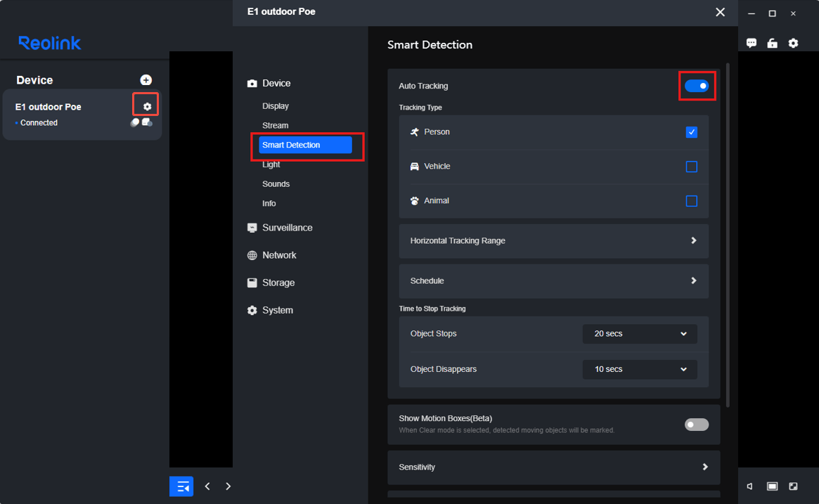
Task: Go to next page arrow
Action: [x=228, y=486]
